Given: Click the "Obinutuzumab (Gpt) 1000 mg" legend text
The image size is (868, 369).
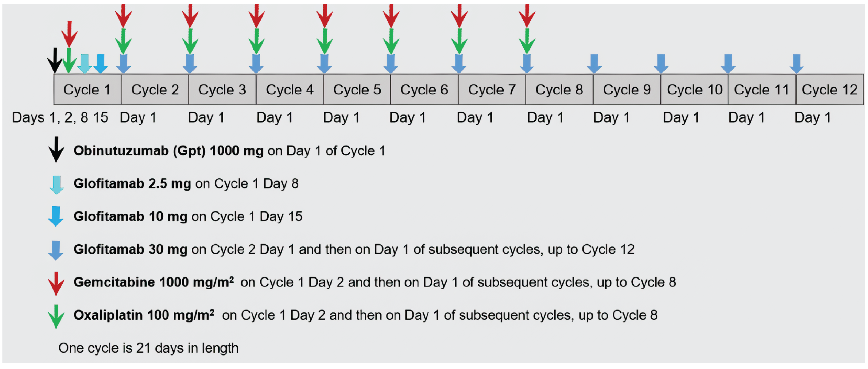Looking at the screenshot, I should [x=168, y=150].
